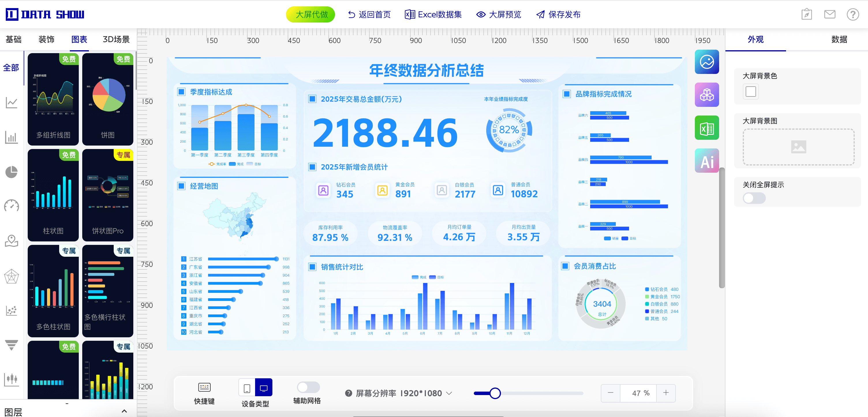Viewport: 868px width, 417px height.
Task: Enable the 关闭全屏提示 switch
Action: coord(754,198)
